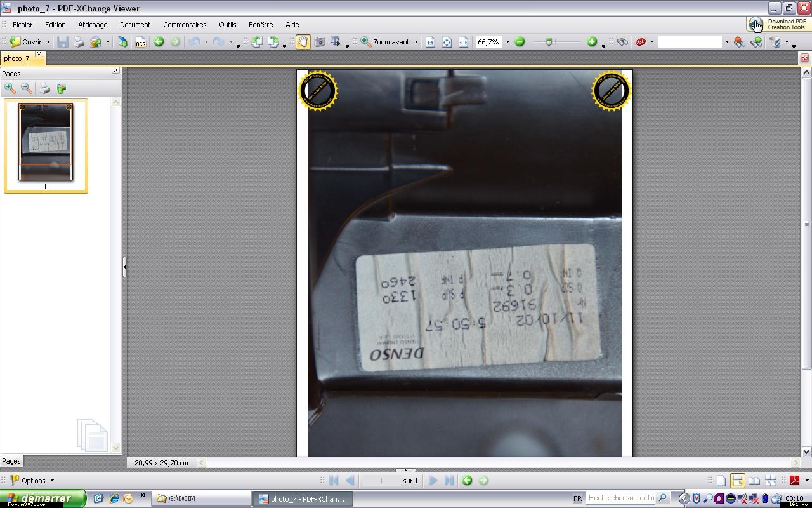Click the Ask search provider icon
Screen dimensions: 812x508
[641, 42]
